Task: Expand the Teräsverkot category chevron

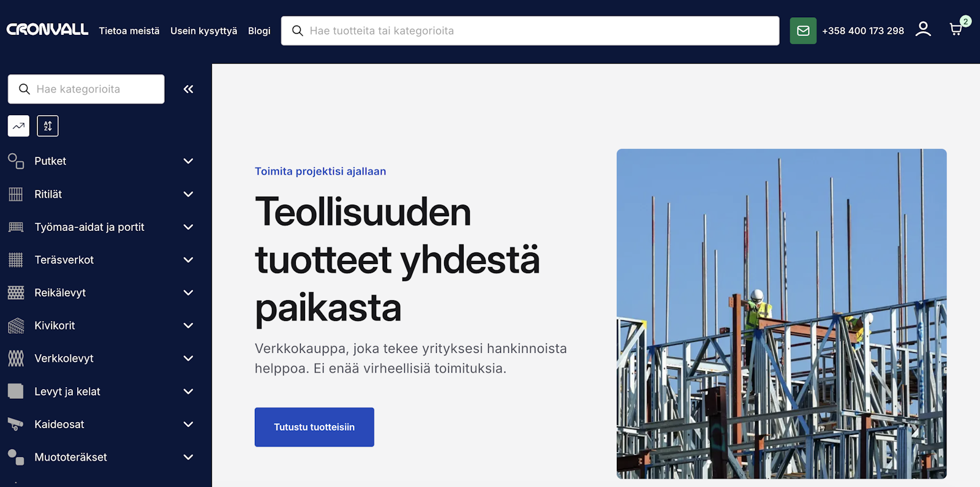Action: [x=188, y=260]
